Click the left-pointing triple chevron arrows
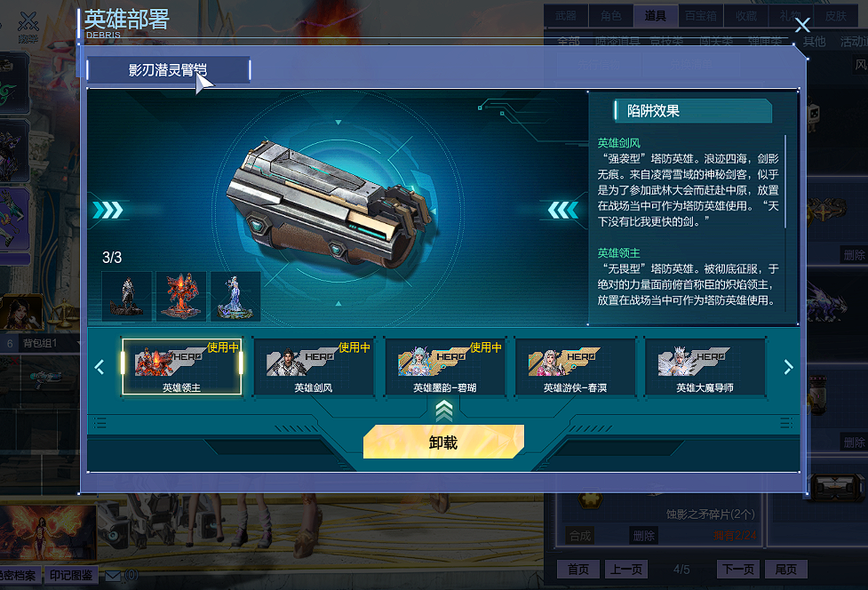868x590 pixels. coord(563,211)
